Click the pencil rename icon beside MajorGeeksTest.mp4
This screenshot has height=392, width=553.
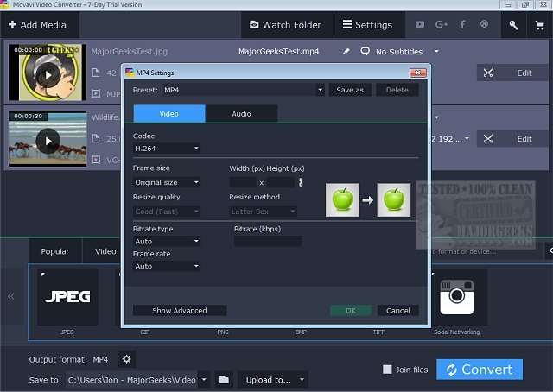(x=346, y=52)
